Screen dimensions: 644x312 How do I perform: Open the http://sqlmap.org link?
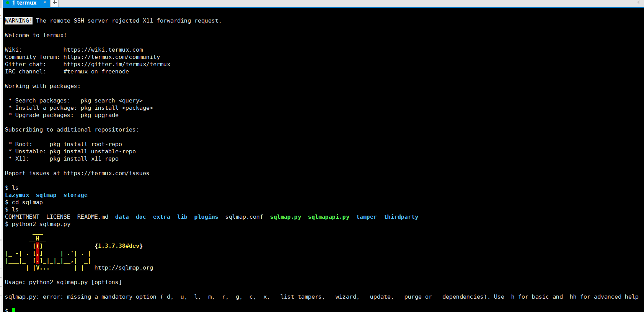point(124,268)
